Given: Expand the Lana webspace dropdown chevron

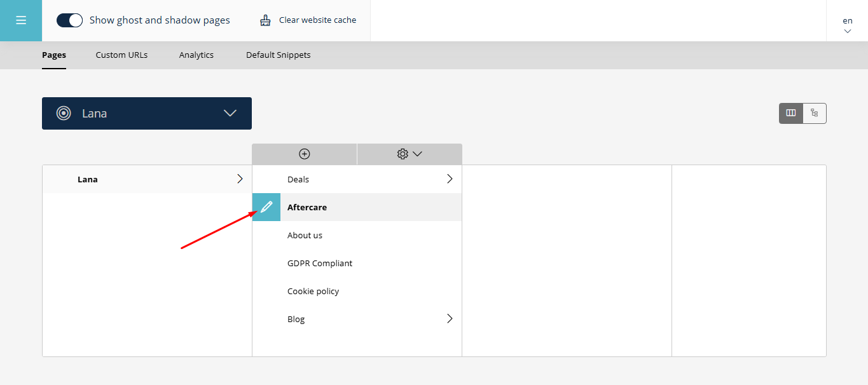Looking at the screenshot, I should (x=230, y=113).
